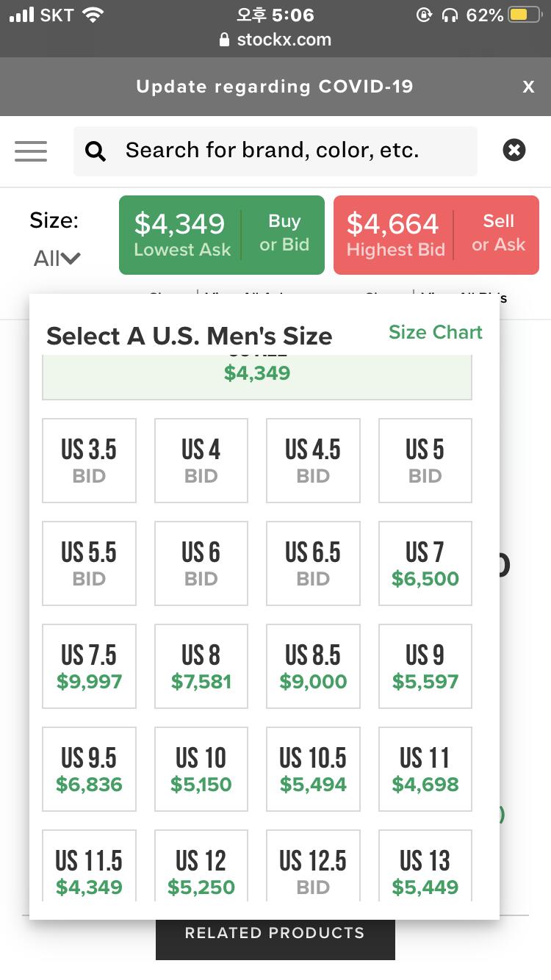Screen dimensions: 551x980
Task: Open the hamburger navigation menu
Action: 31,151
